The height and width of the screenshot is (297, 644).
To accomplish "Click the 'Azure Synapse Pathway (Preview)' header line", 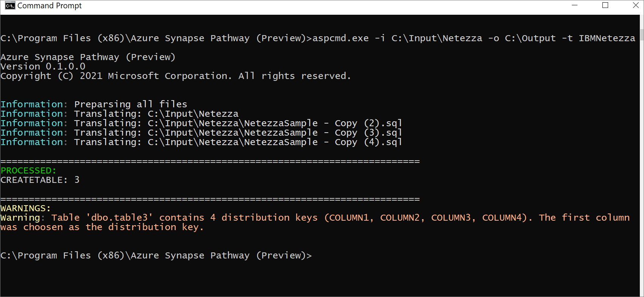I will [88, 57].
